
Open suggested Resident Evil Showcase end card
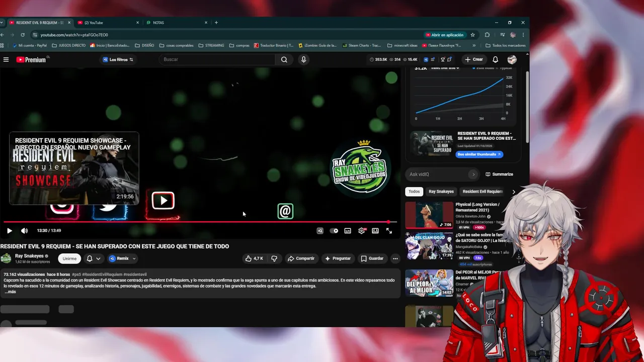74,168
